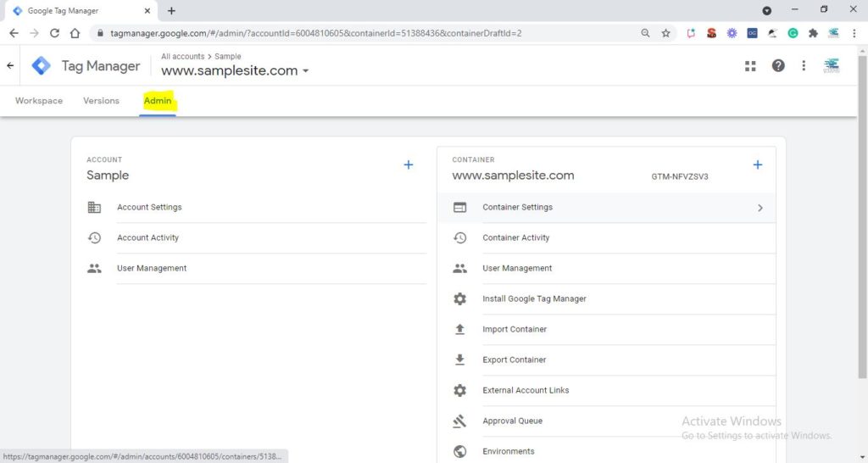Open the three-dot more options menu in Tag Manager header
This screenshot has width=868, height=463.
click(804, 66)
